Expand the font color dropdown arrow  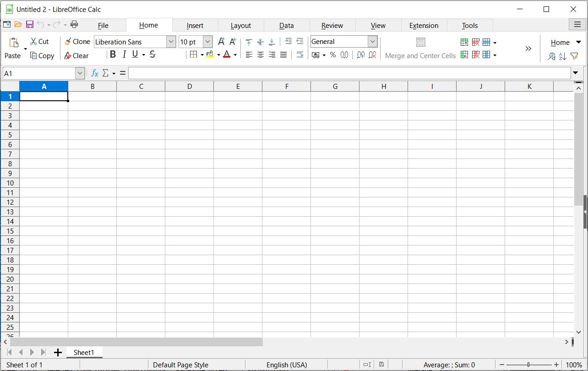point(235,55)
